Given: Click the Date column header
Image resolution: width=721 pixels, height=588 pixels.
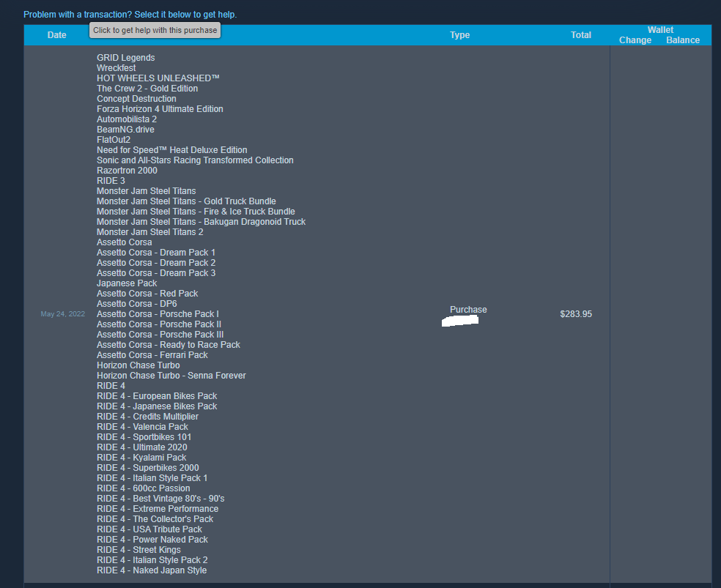Looking at the screenshot, I should pos(57,35).
